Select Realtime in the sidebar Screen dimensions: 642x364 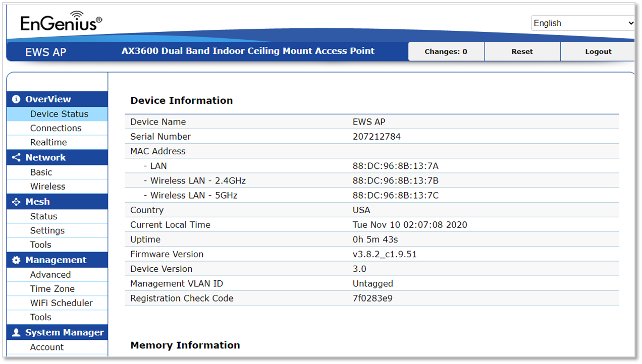click(48, 142)
